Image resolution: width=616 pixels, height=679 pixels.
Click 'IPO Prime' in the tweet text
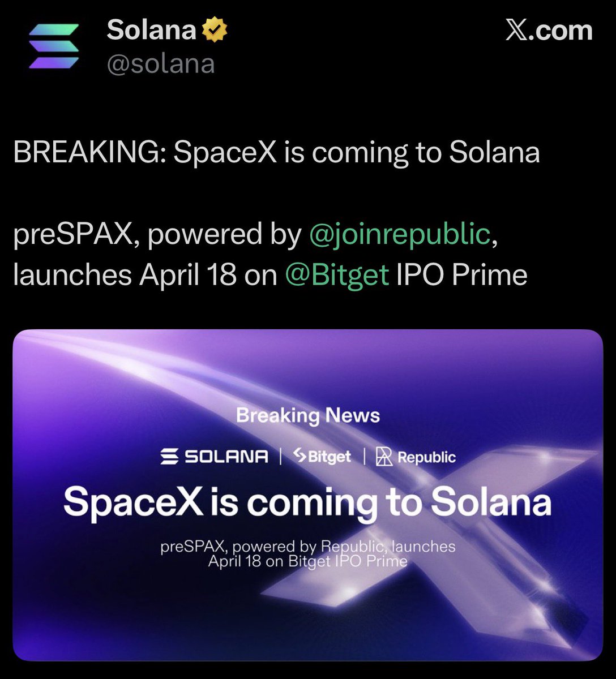click(x=462, y=275)
